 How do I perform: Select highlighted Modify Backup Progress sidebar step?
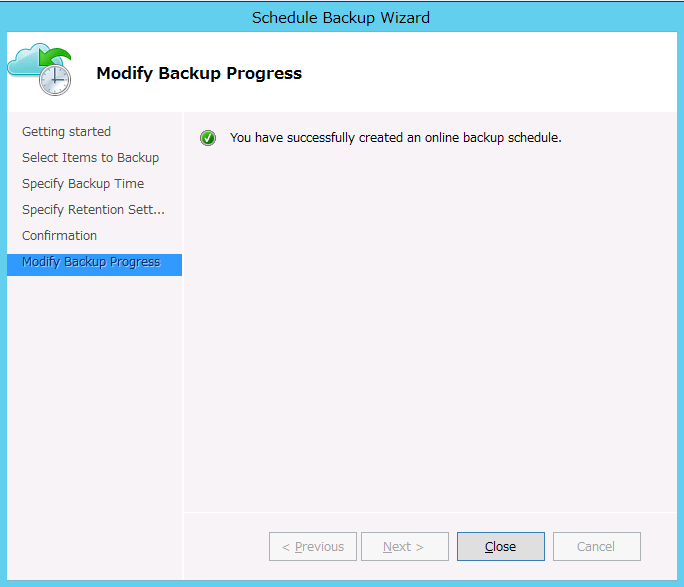pos(91,262)
